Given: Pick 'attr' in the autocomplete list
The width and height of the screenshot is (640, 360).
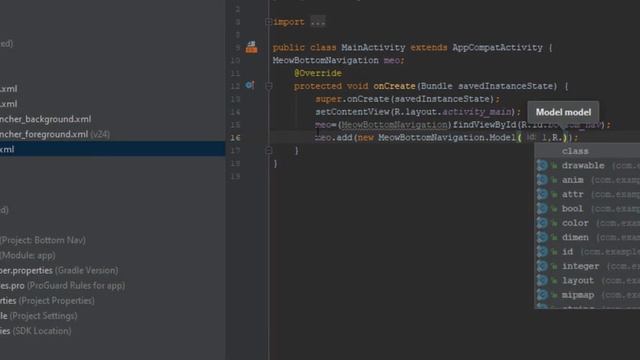Looking at the screenshot, I should pos(587,194).
